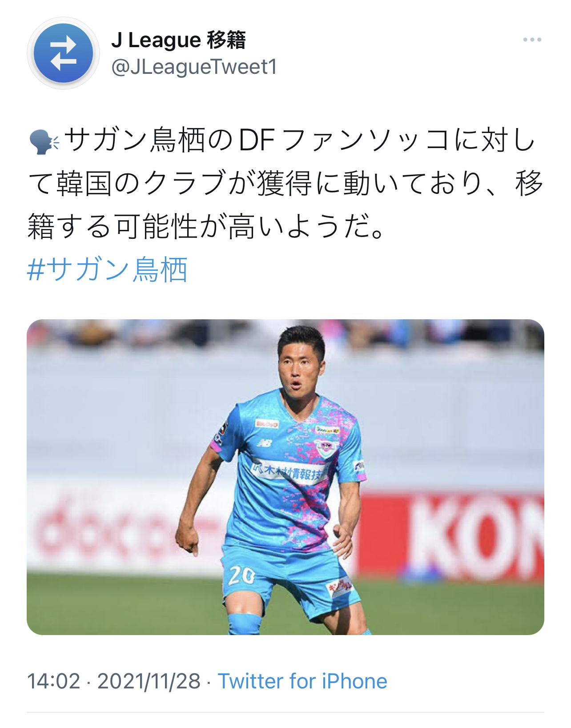Tap the number 20 on player's shorts

click(x=242, y=575)
